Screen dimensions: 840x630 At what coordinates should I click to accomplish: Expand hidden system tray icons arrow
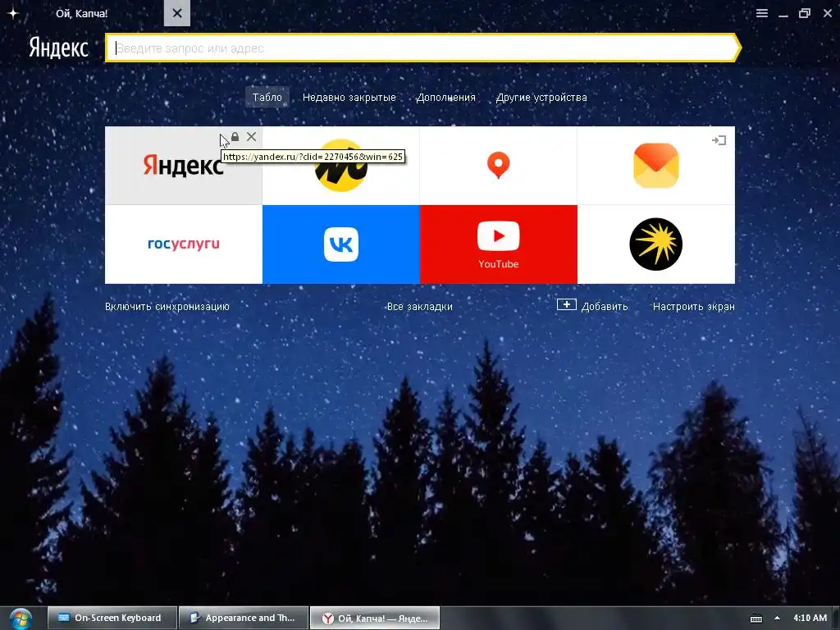[x=777, y=618]
